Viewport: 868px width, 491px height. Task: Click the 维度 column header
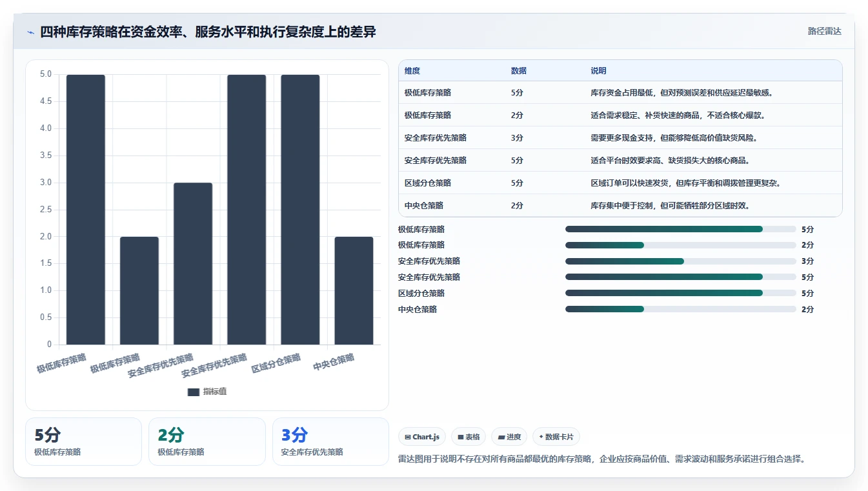coord(412,71)
